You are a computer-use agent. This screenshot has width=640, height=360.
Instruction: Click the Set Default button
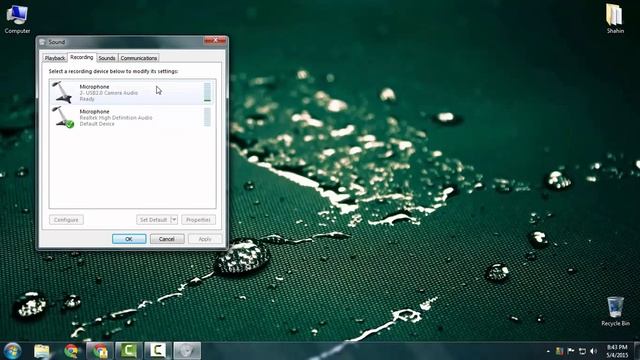coord(153,220)
